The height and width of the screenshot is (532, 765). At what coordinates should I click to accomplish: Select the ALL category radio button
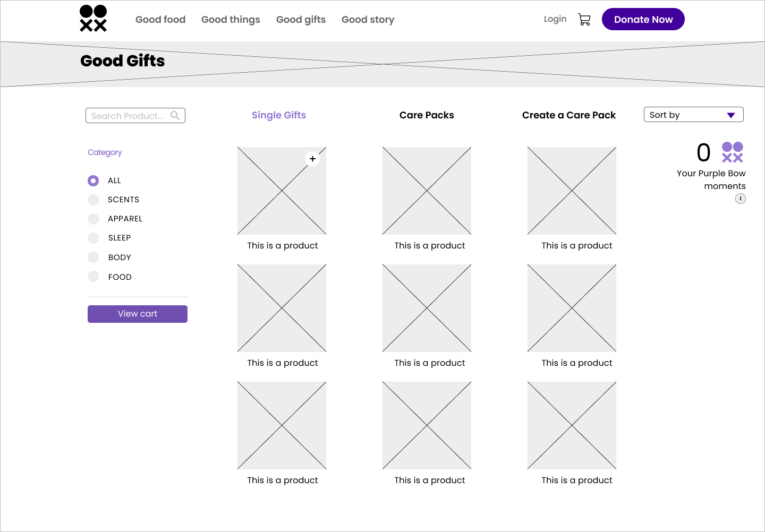(x=93, y=181)
